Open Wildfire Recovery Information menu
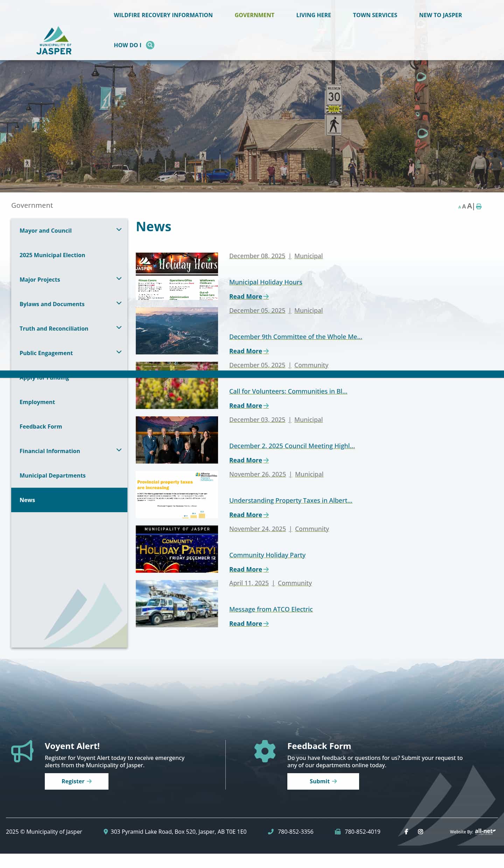Viewport: 504px width, 868px height. 163,15
